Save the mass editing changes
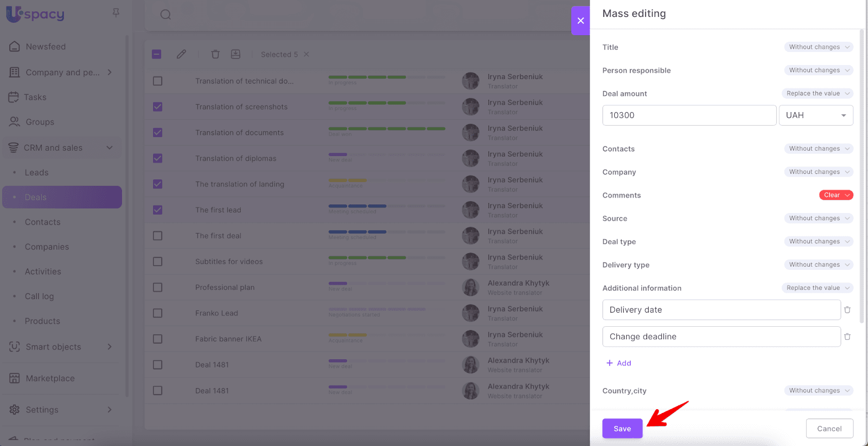Viewport: 868px width, 446px height. coord(622,429)
